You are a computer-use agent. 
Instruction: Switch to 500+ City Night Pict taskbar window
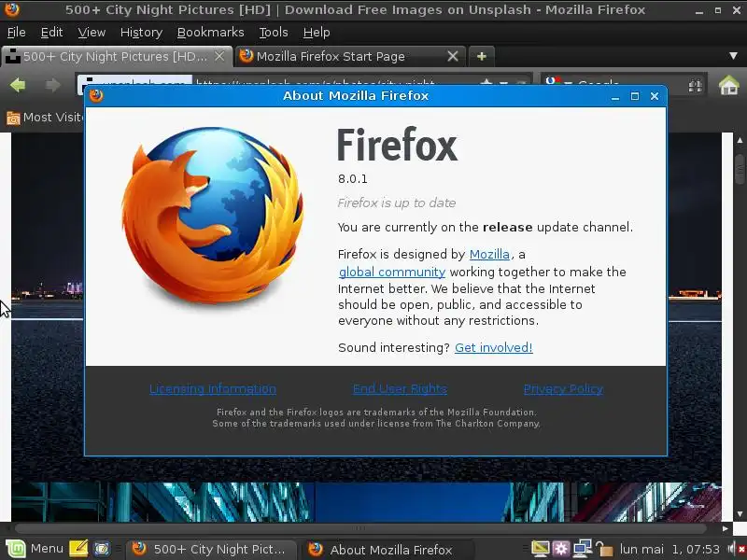pyautogui.click(x=212, y=549)
